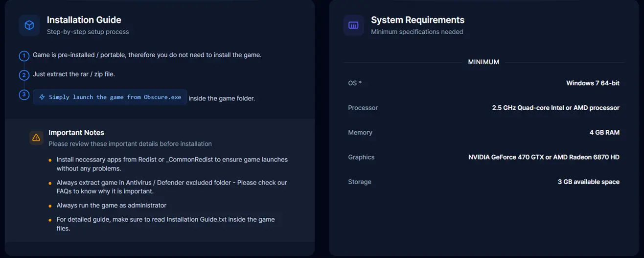Select the Installation Guide heading
Screen dimensions: 644x258
click(x=84, y=20)
